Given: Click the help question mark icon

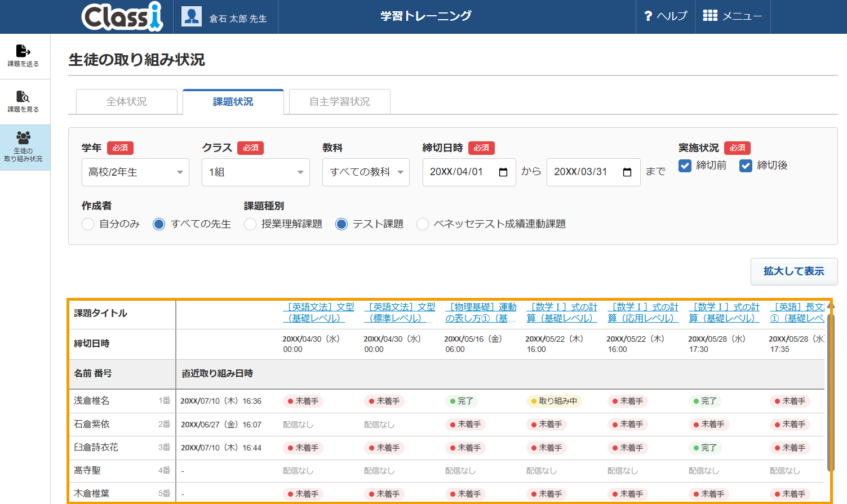Looking at the screenshot, I should (648, 16).
